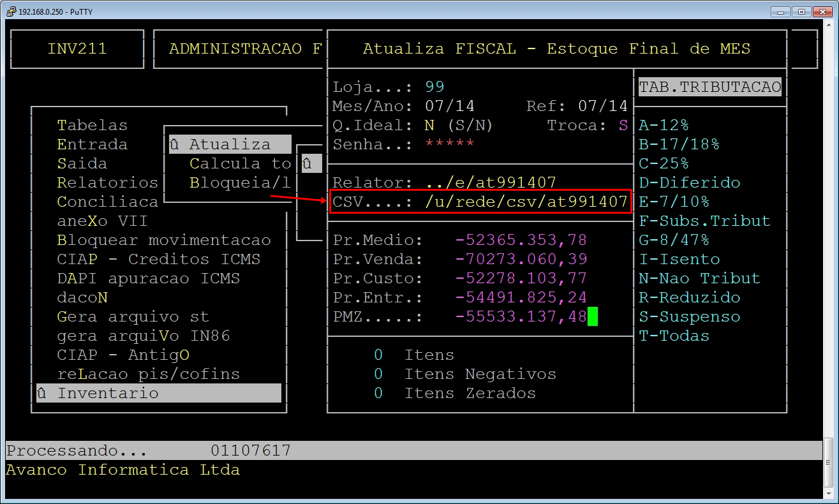Select S-Suspenso tax option

(x=690, y=316)
